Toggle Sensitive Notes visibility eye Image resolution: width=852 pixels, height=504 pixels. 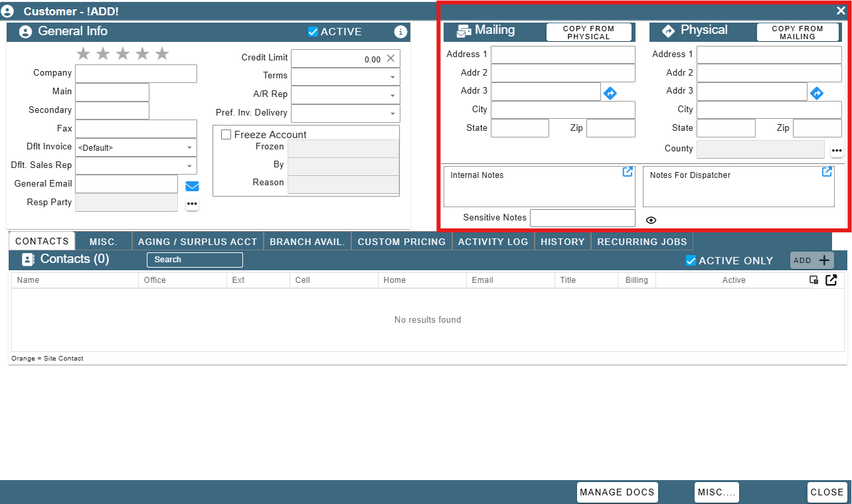(x=651, y=220)
